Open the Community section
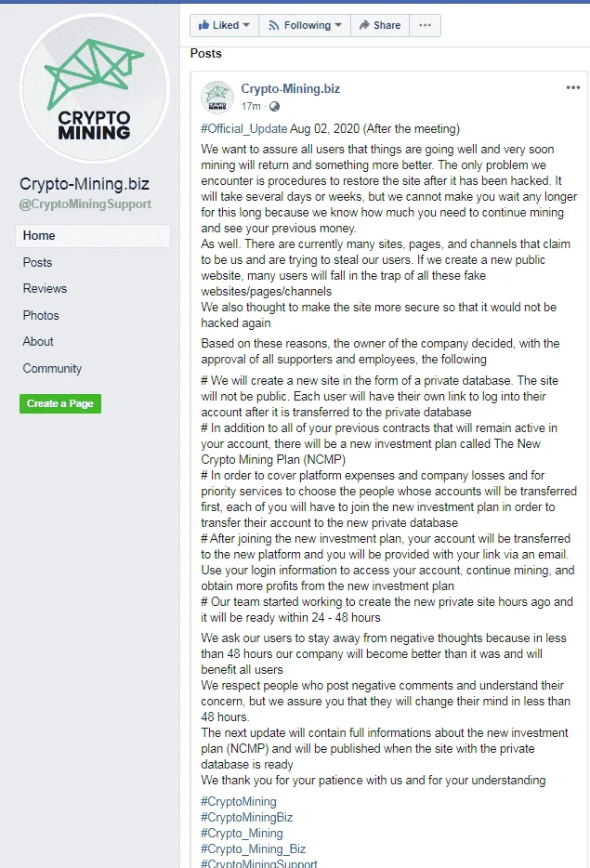The image size is (590, 868). coord(52,368)
